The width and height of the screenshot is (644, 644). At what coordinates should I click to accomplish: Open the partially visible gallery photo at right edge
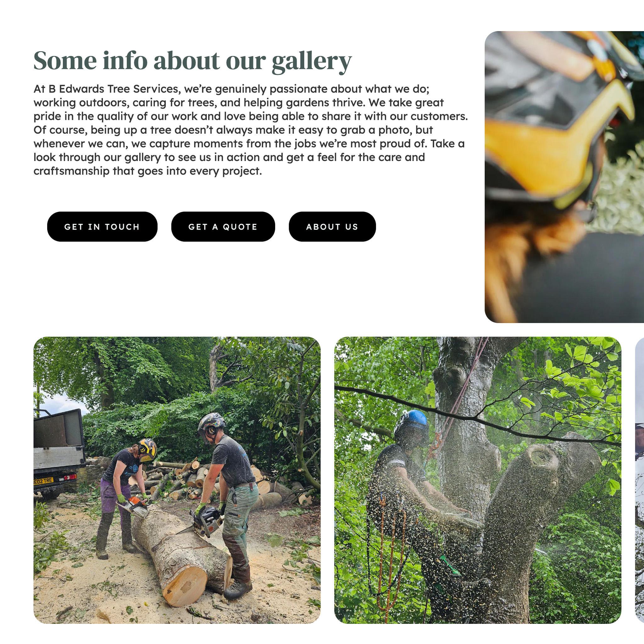pos(640,480)
